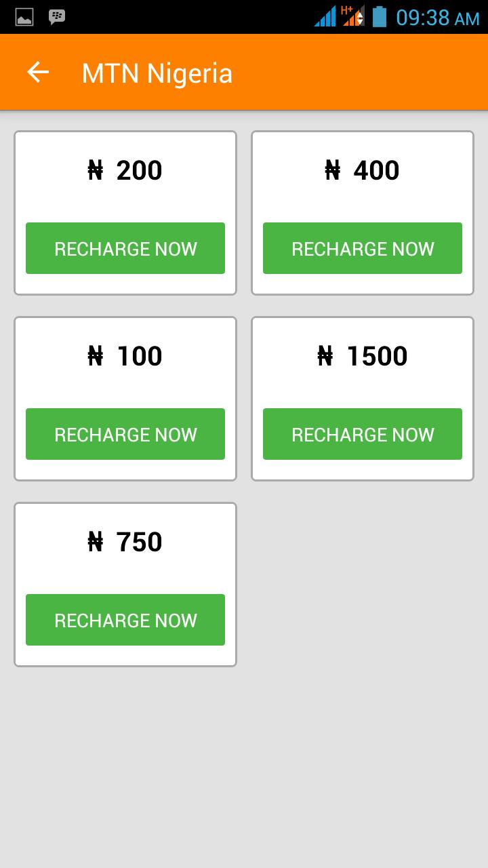Pick the ₦750 amount label

pyautogui.click(x=125, y=542)
